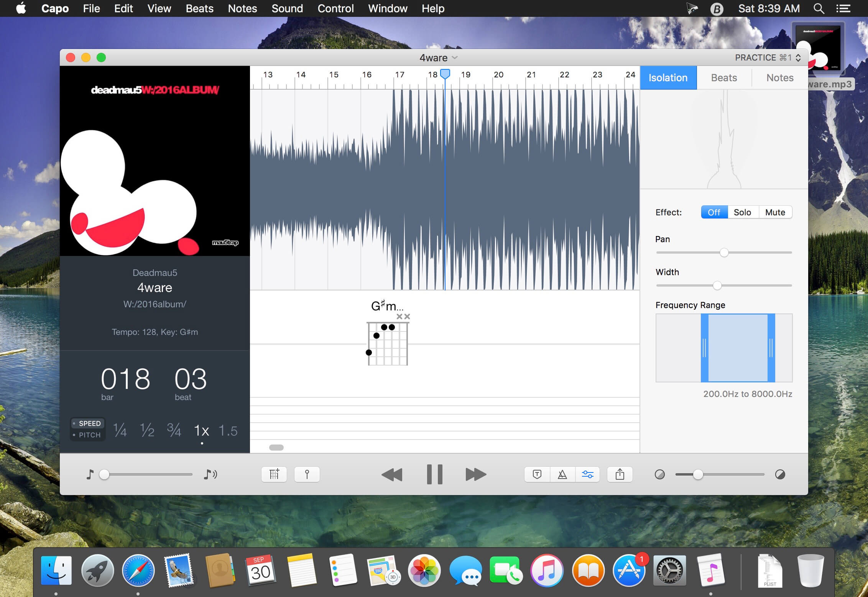Set playback speed to ½
868x597 pixels.
[x=147, y=430]
